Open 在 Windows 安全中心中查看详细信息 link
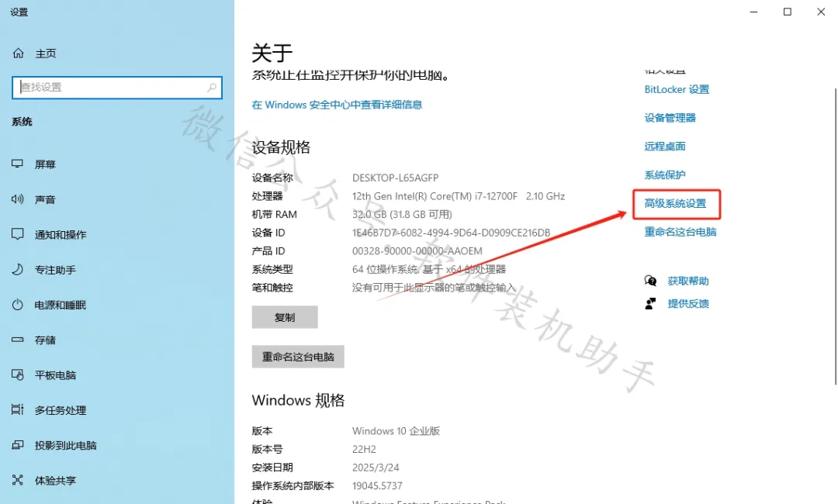Image resolution: width=838 pixels, height=504 pixels. [337, 105]
